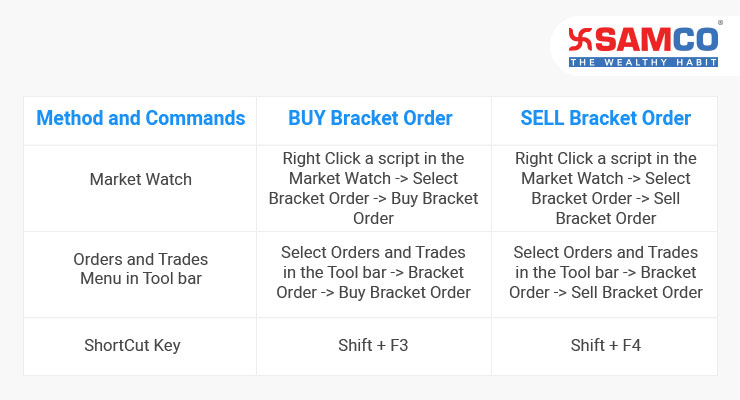
Task: Click the registered trademark symbol by the logo
Action: point(720,23)
